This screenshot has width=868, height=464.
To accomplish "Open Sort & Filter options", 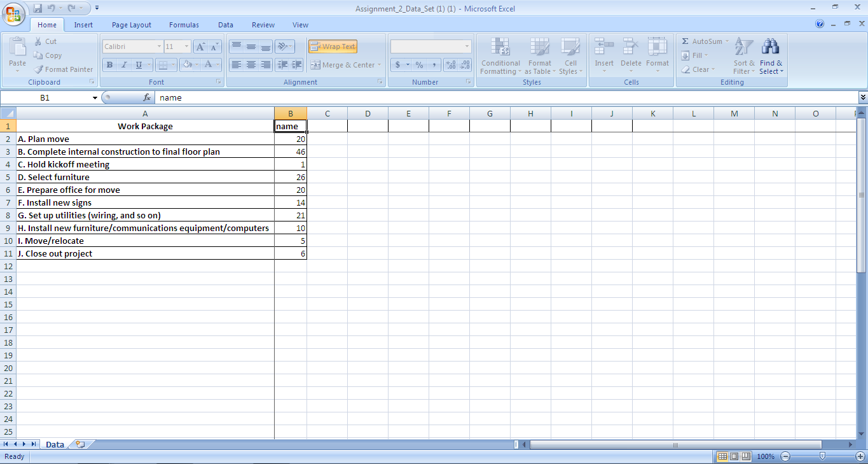I will (743, 56).
